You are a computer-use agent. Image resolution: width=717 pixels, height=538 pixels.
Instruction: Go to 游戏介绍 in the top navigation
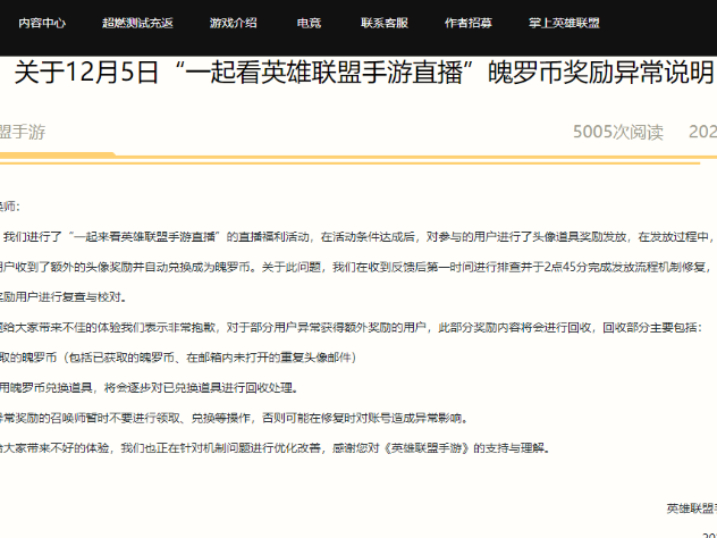click(x=233, y=23)
